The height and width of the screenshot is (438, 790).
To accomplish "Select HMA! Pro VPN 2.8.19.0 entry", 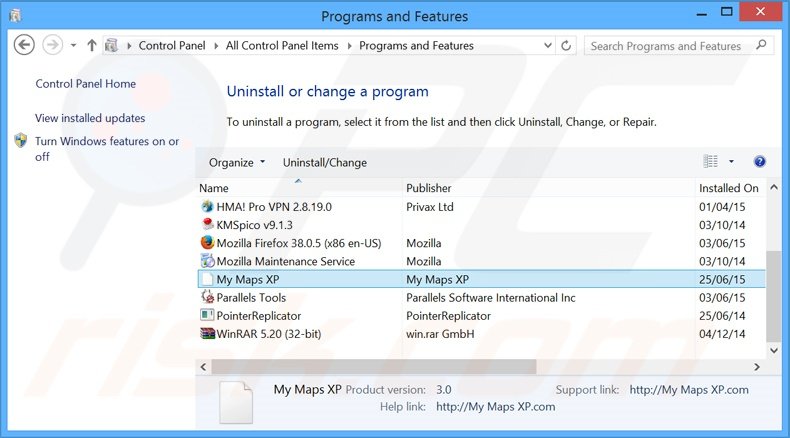I will pyautogui.click(x=274, y=207).
